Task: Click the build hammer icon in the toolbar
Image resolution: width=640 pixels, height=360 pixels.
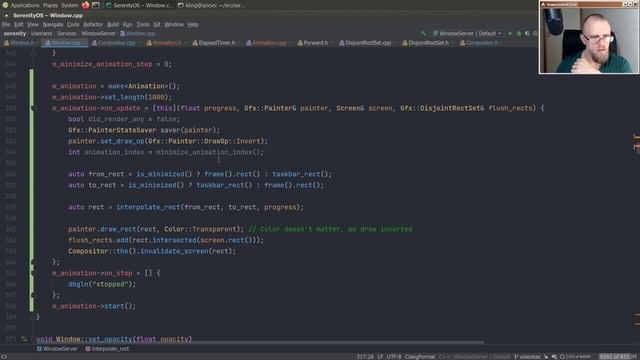Action: pos(424,33)
